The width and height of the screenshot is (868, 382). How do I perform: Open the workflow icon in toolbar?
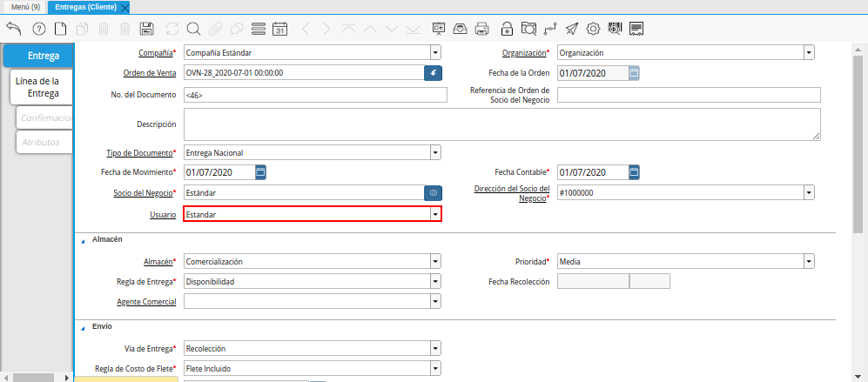point(549,29)
